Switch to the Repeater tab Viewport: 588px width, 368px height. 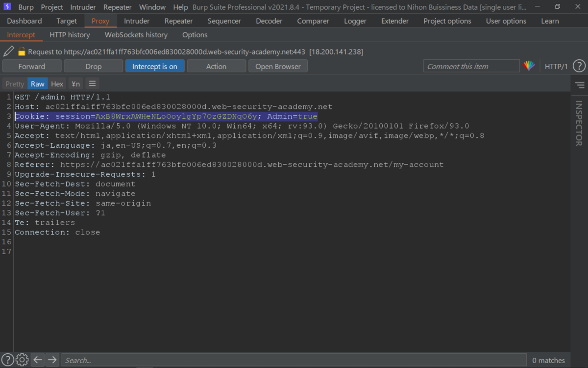[179, 21]
